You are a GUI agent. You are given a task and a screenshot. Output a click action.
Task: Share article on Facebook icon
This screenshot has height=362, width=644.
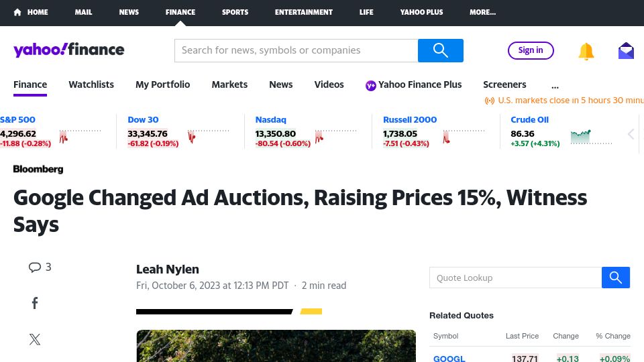pos(35,303)
